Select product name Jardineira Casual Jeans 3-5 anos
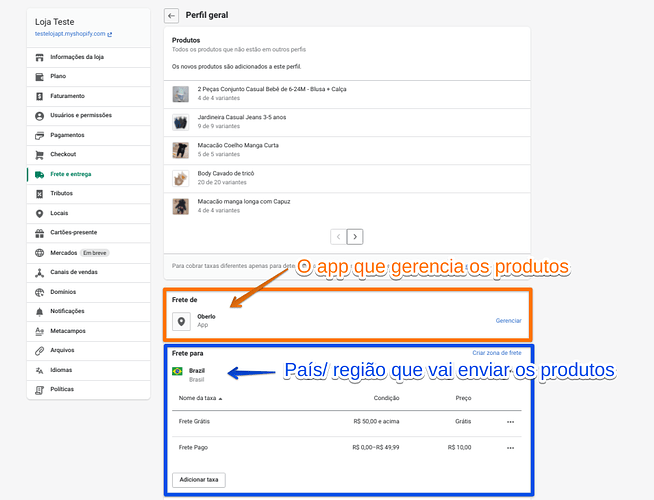The image size is (654, 500). point(242,117)
